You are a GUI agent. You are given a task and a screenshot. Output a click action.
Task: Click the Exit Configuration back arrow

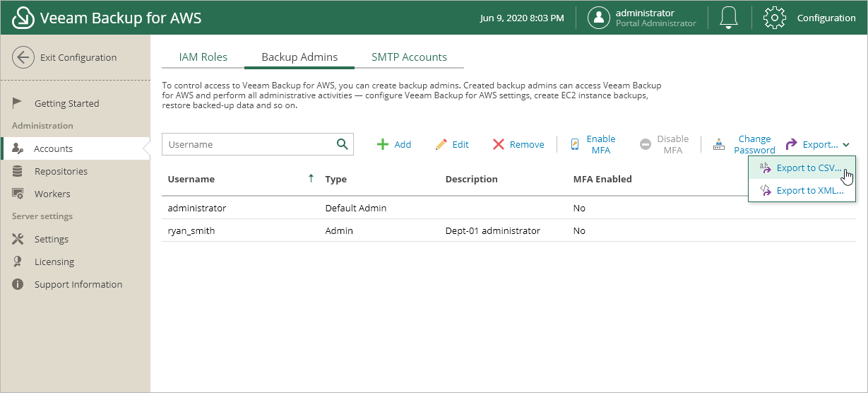tap(23, 58)
